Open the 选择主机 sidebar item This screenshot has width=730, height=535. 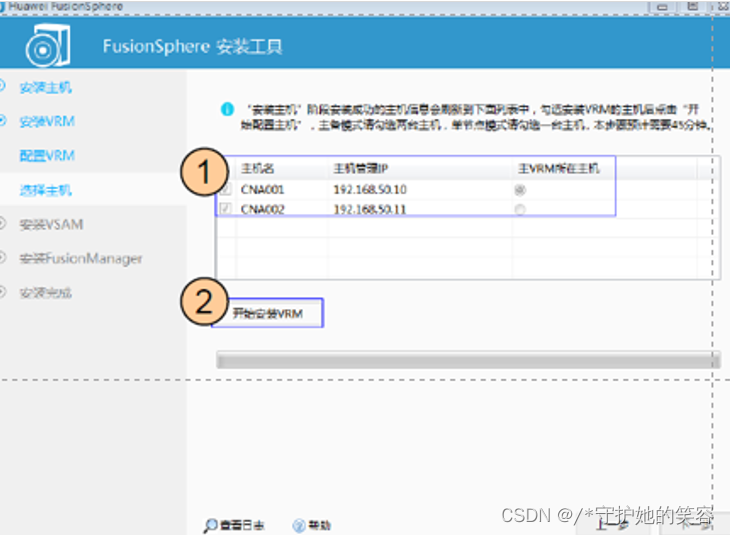tap(46, 190)
